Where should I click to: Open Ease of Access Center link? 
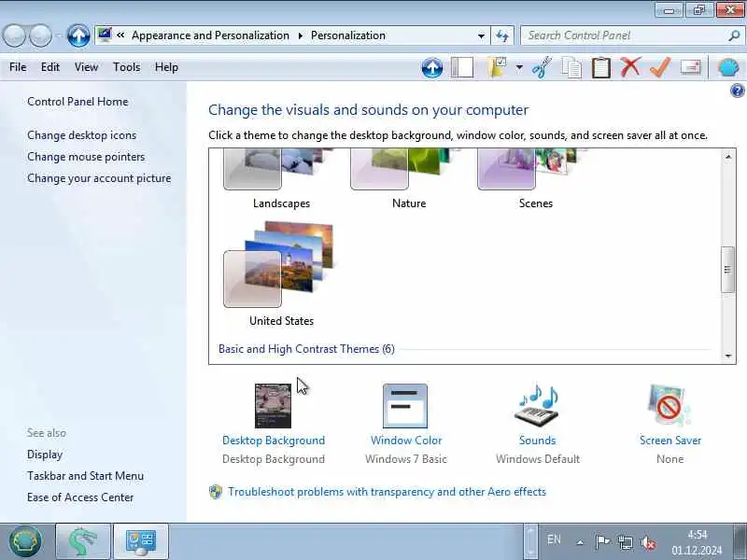pos(80,497)
